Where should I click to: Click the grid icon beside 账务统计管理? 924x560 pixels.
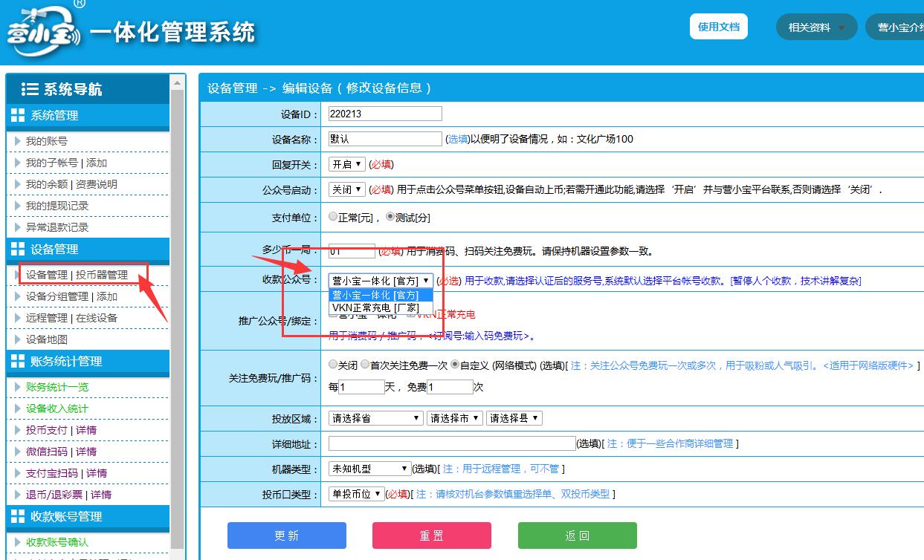[17, 361]
